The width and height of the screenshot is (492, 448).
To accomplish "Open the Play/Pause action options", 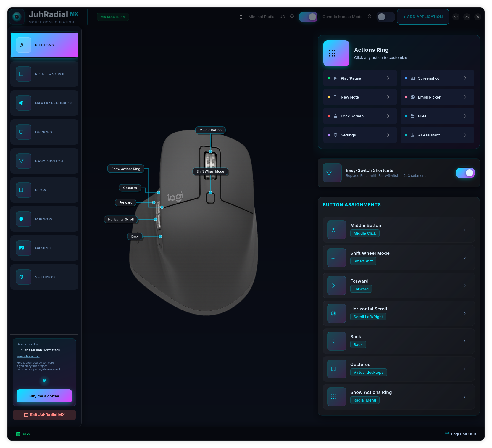I will [x=360, y=78].
